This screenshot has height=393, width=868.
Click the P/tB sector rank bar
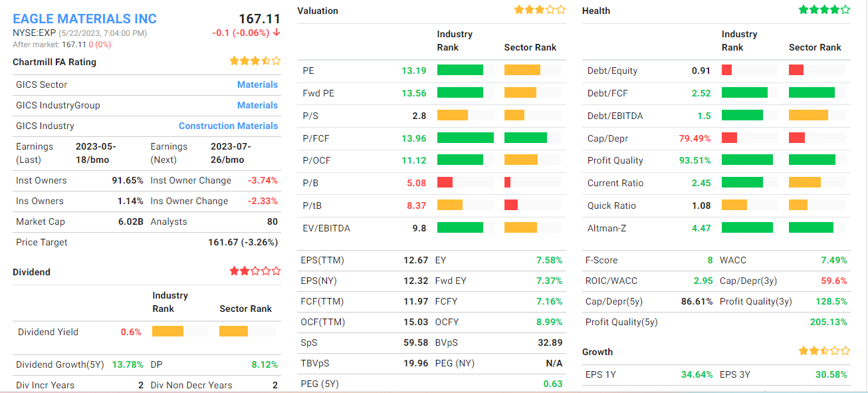coord(511,205)
